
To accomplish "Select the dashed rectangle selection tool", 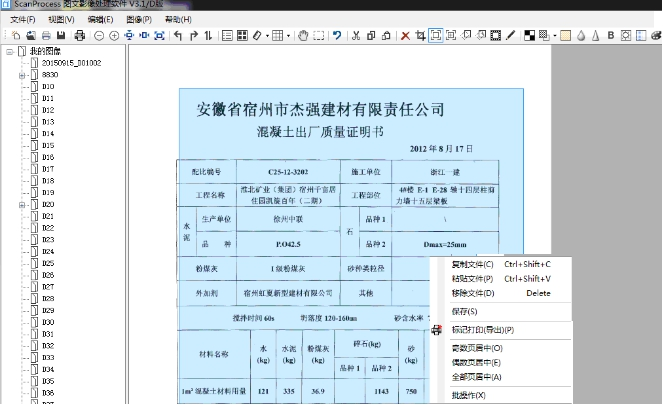I will pyautogui.click(x=319, y=36).
